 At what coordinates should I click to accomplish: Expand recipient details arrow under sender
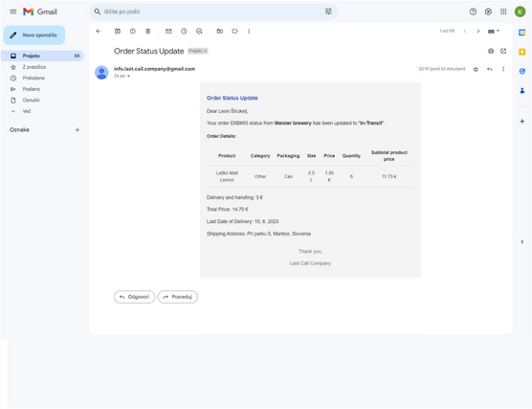point(128,76)
